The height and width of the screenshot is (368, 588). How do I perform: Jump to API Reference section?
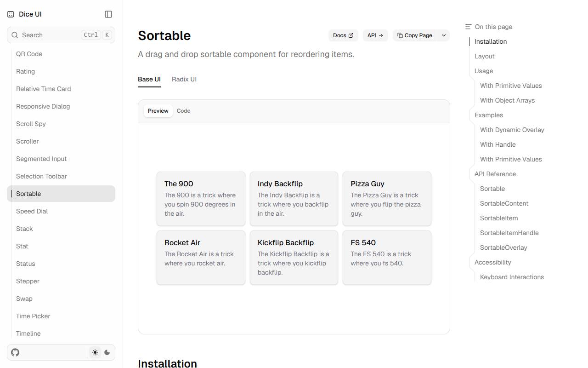tap(495, 174)
